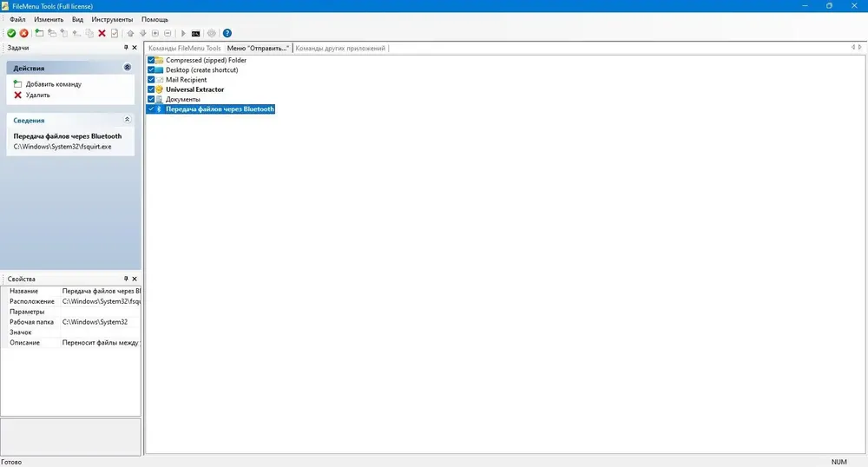Pin the Задачи panel with pushpin icon
This screenshot has height=467, width=868.
pyautogui.click(x=126, y=48)
